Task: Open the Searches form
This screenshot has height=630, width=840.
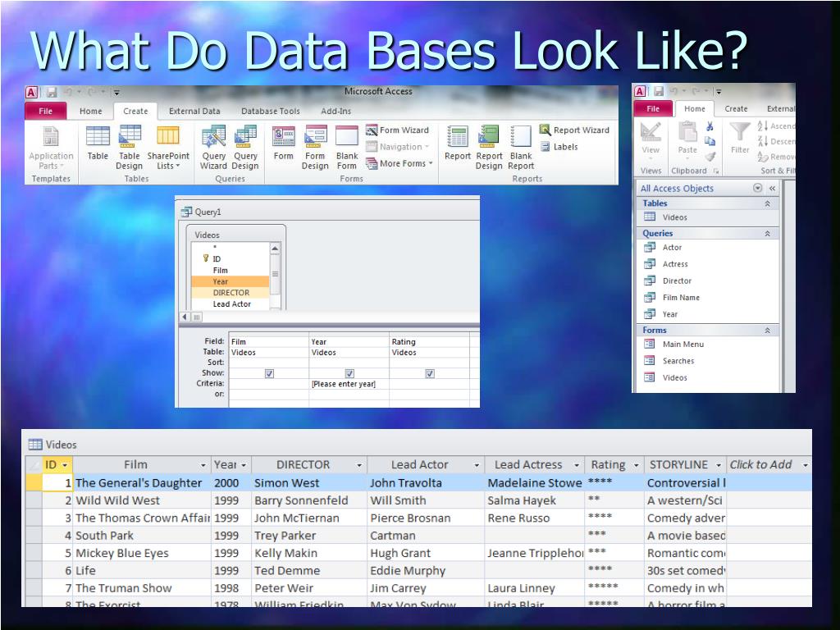Action: (708, 361)
